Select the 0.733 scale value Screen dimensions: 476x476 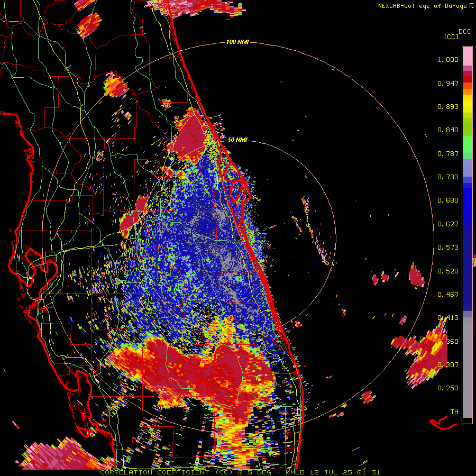point(448,177)
